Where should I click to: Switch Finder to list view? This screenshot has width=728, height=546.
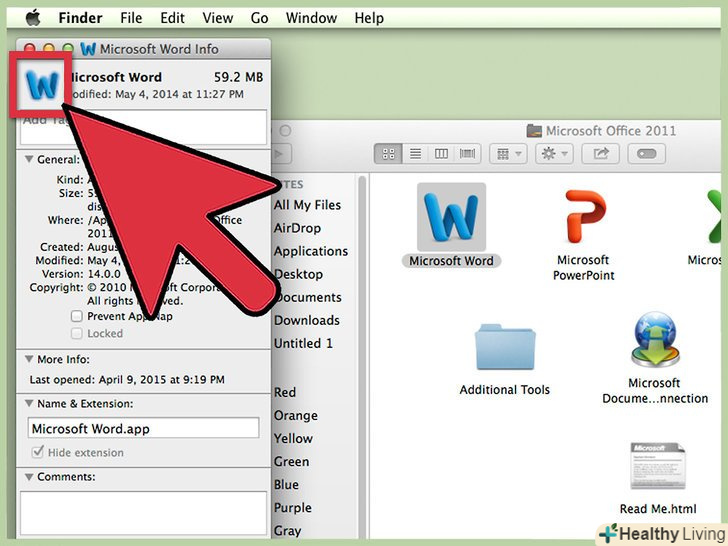416,154
